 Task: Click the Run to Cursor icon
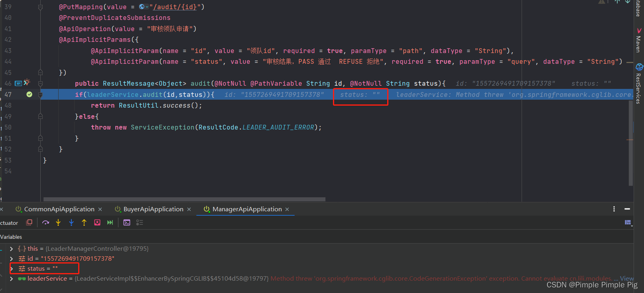coord(110,222)
